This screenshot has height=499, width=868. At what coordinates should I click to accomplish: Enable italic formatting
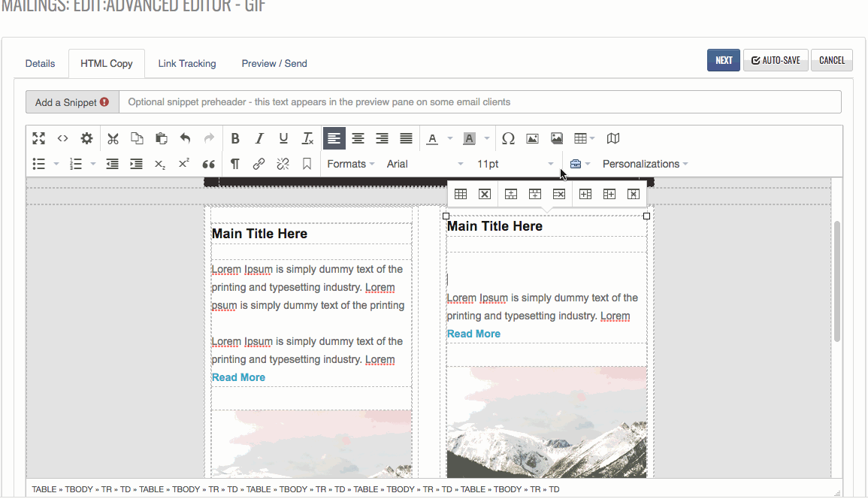click(x=259, y=138)
